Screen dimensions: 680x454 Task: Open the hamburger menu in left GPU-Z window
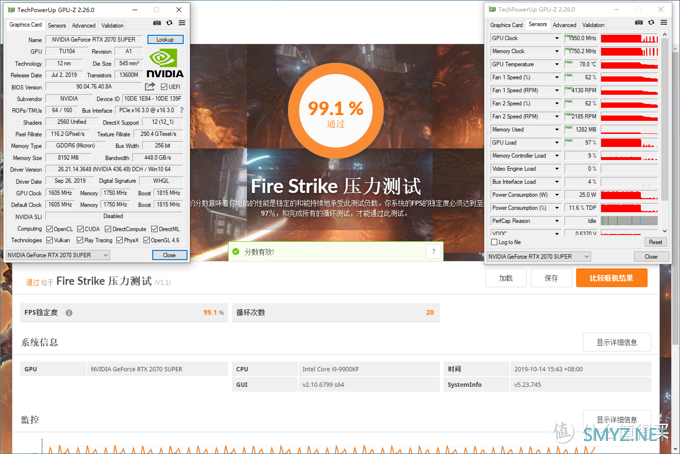182,23
